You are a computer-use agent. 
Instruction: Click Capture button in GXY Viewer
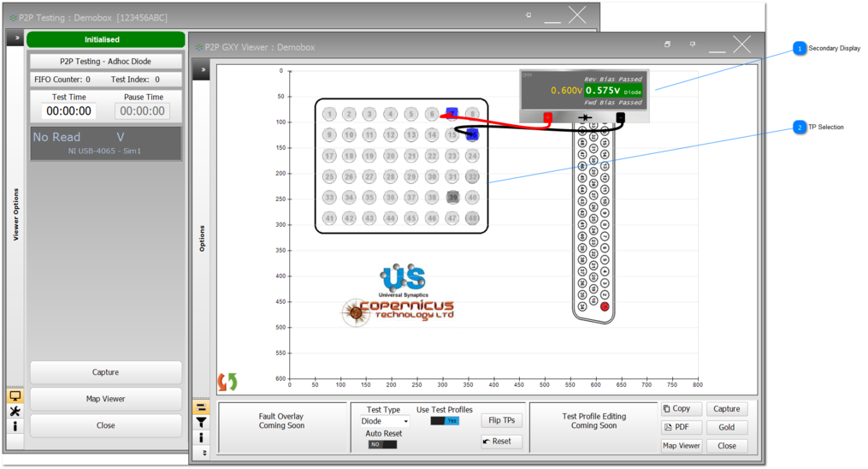[727, 408]
